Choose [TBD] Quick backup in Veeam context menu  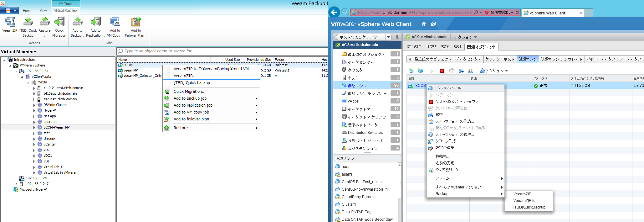tap(212, 83)
